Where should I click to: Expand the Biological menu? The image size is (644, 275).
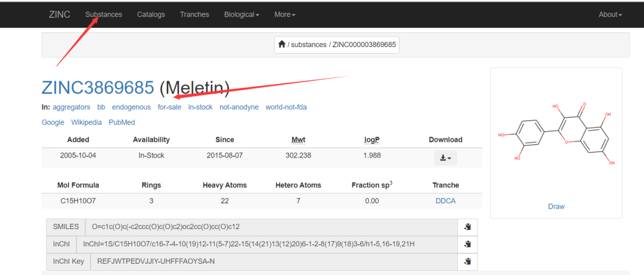(241, 14)
